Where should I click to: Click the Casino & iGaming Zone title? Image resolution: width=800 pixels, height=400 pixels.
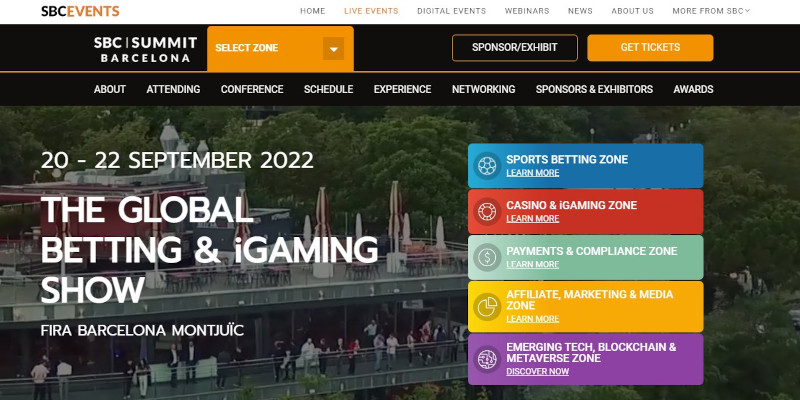pyautogui.click(x=571, y=205)
